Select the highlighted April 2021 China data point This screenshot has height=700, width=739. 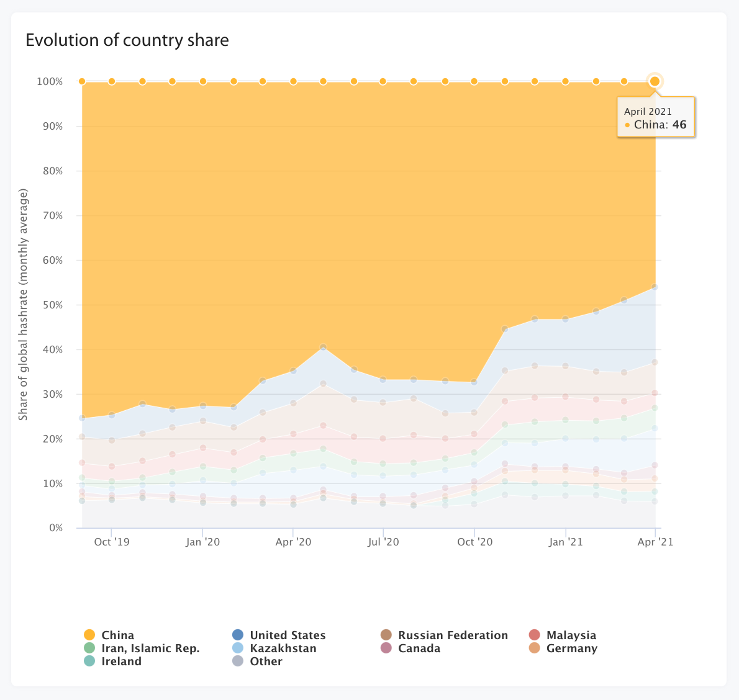(655, 81)
